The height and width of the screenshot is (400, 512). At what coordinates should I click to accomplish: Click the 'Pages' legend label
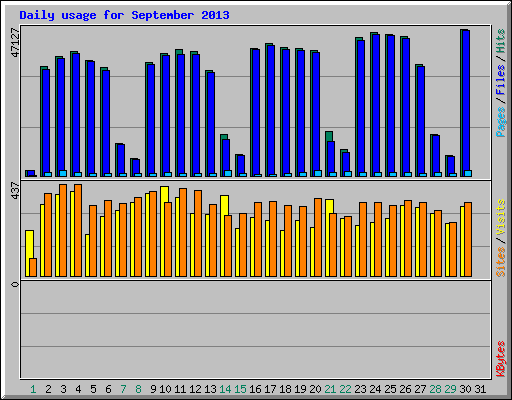click(x=500, y=122)
